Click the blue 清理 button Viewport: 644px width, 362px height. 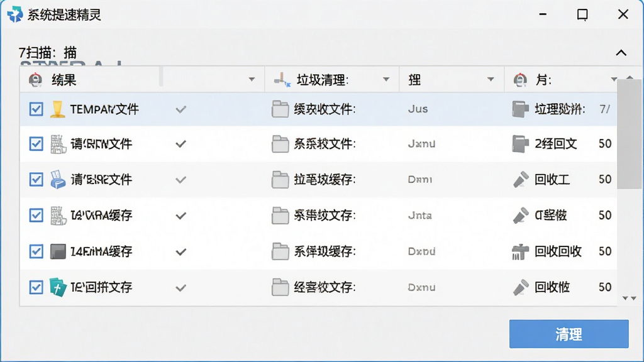click(569, 334)
